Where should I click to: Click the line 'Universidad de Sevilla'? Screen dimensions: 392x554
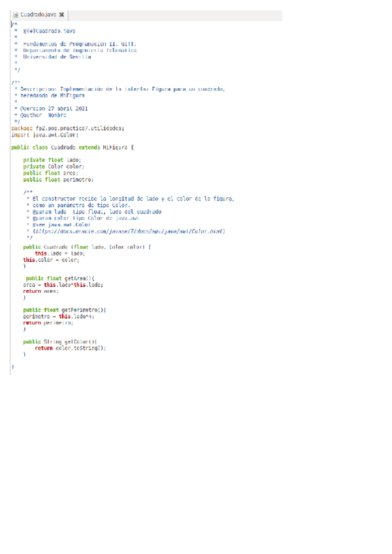[x=57, y=57]
